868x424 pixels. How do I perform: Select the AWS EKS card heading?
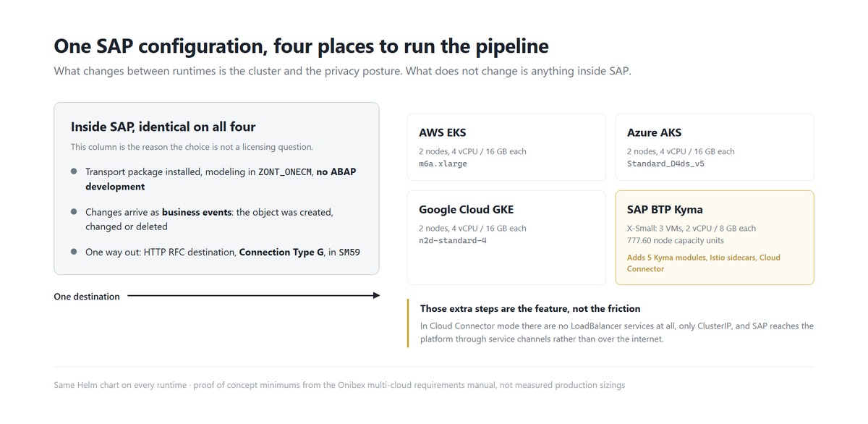coord(443,132)
